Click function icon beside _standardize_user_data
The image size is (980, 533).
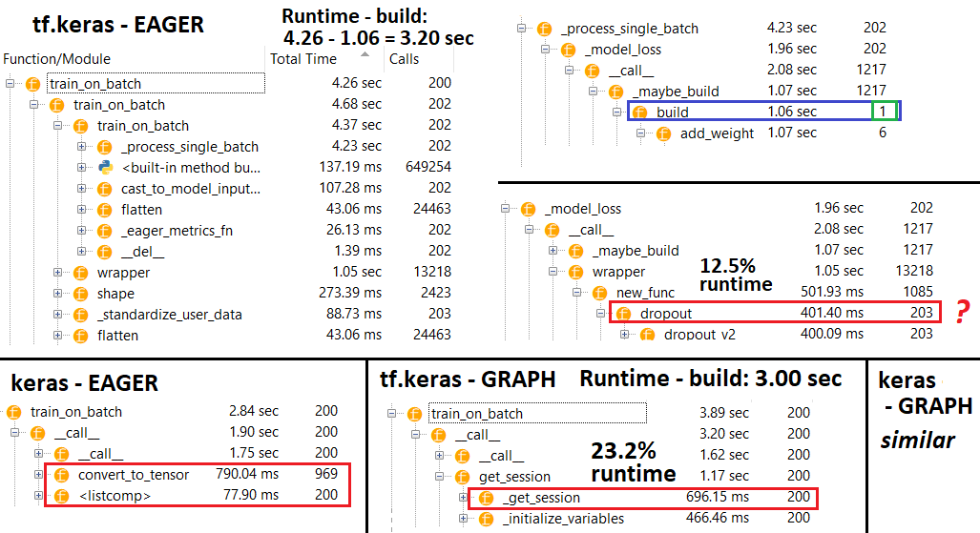point(80,315)
